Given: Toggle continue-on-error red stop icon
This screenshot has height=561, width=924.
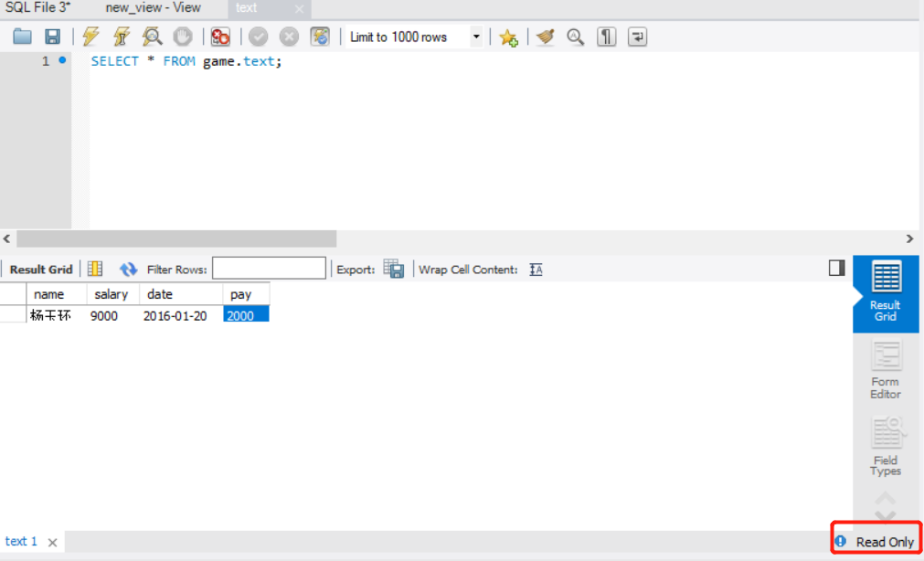Looking at the screenshot, I should (x=220, y=37).
